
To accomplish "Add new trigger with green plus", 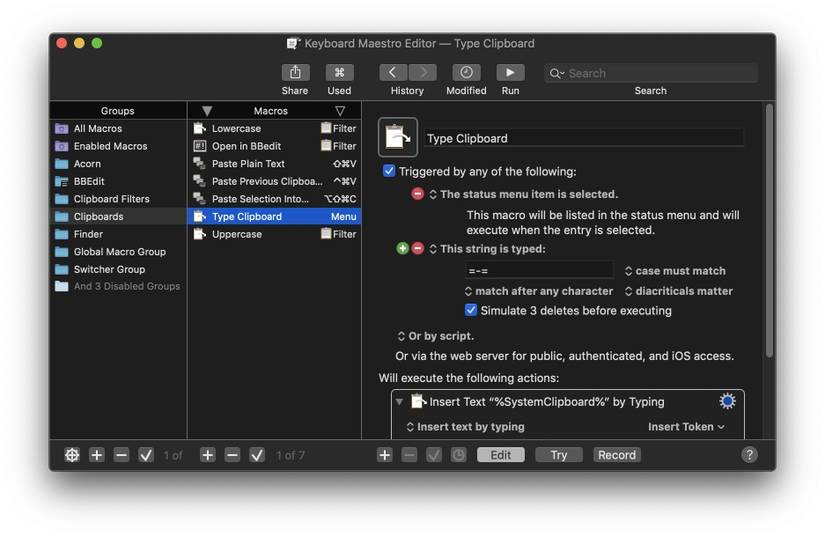I will tap(403, 248).
